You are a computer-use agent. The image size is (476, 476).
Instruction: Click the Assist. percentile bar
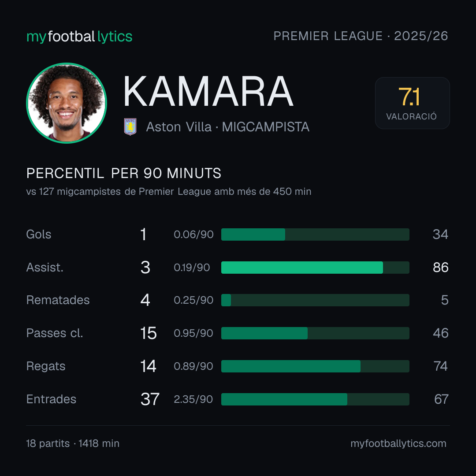click(315, 268)
